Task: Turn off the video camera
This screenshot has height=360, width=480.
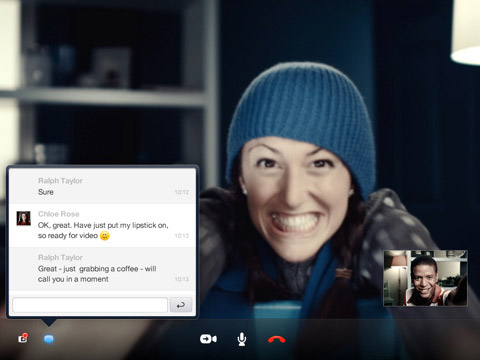Action: click(x=208, y=339)
